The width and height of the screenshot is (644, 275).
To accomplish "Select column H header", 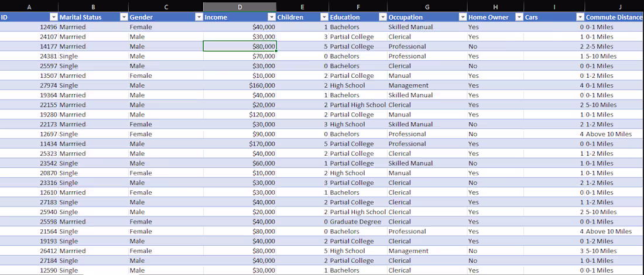I will [495, 6].
